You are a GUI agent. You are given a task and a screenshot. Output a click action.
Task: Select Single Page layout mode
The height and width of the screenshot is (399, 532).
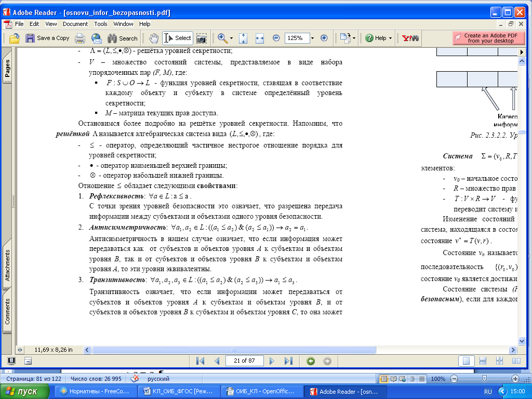[466, 361]
